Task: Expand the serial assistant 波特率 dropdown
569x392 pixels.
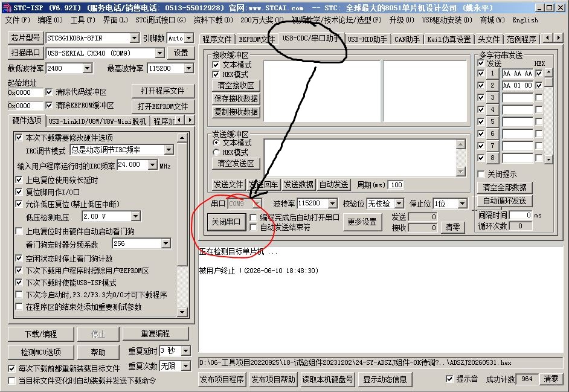Action: 332,204
